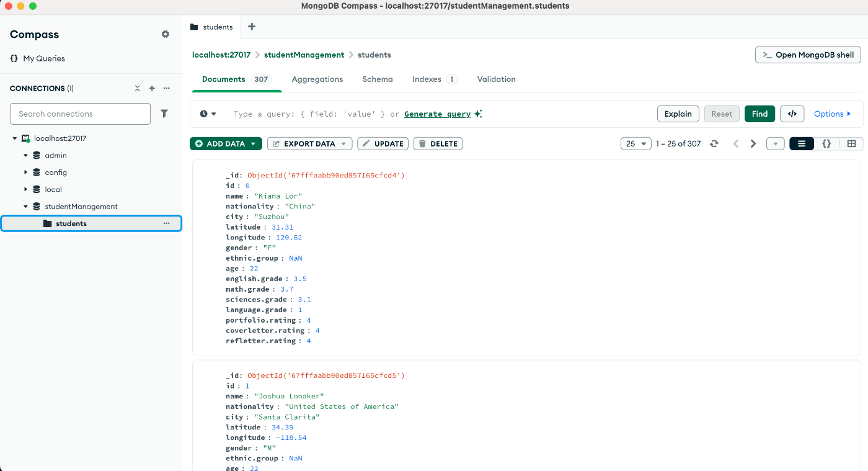Select the students collection in sidebar

(x=91, y=223)
